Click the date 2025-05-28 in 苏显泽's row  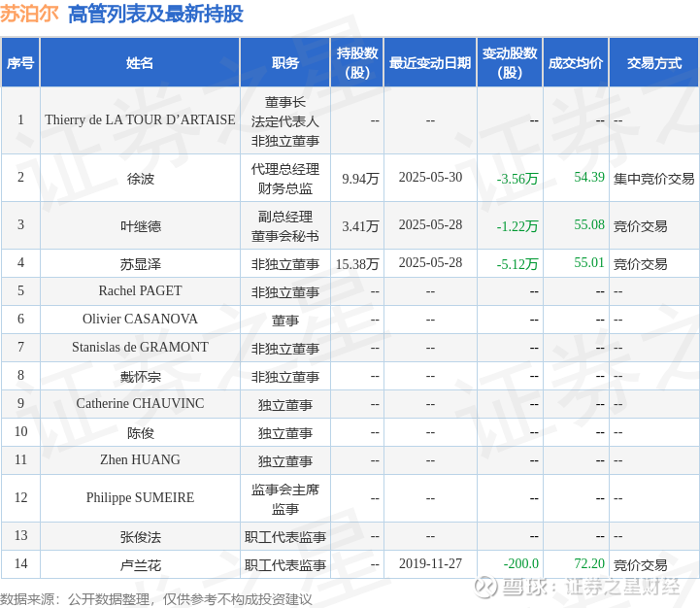pyautogui.click(x=430, y=262)
